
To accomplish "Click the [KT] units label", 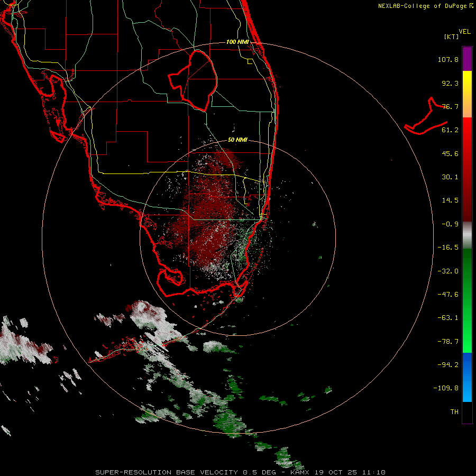I will point(452,36).
